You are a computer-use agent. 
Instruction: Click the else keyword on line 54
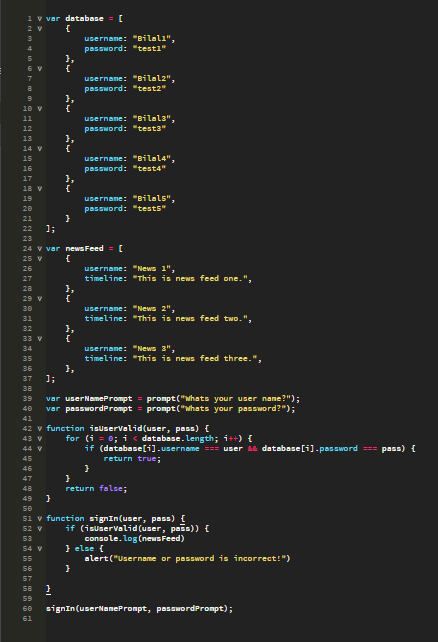(84, 549)
